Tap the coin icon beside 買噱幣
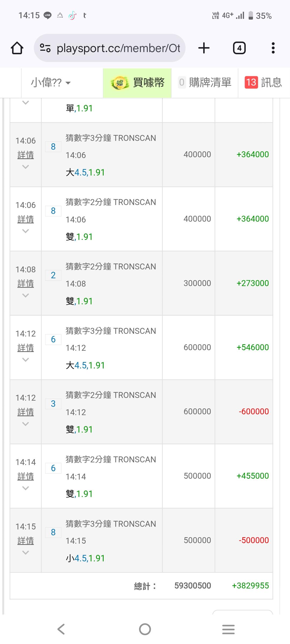 (118, 83)
